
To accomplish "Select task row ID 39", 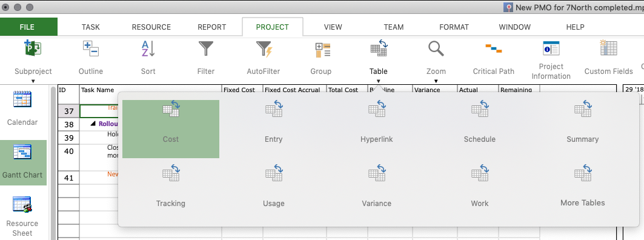I will click(x=69, y=138).
